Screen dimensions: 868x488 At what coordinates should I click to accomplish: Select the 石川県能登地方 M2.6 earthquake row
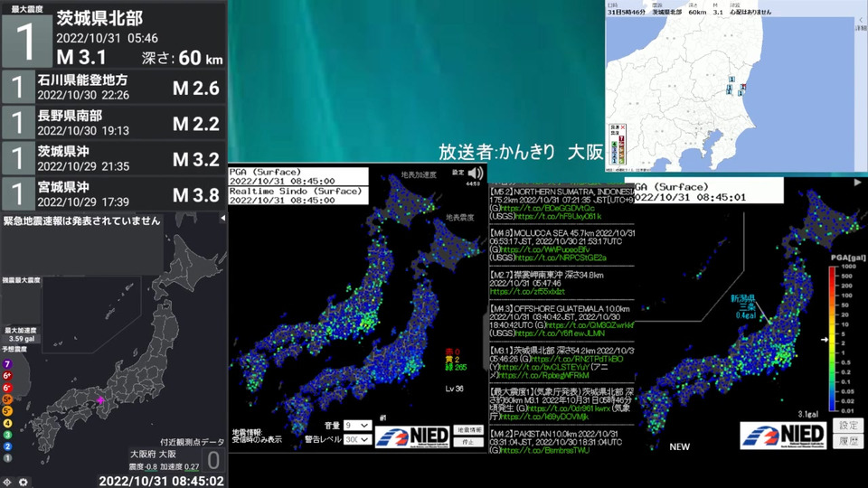pos(114,87)
